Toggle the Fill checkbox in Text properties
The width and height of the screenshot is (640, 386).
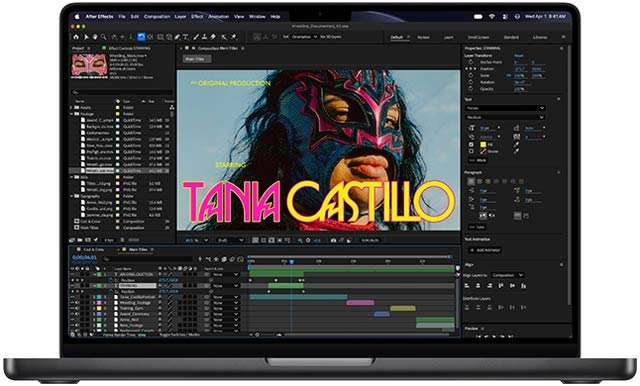(471, 144)
